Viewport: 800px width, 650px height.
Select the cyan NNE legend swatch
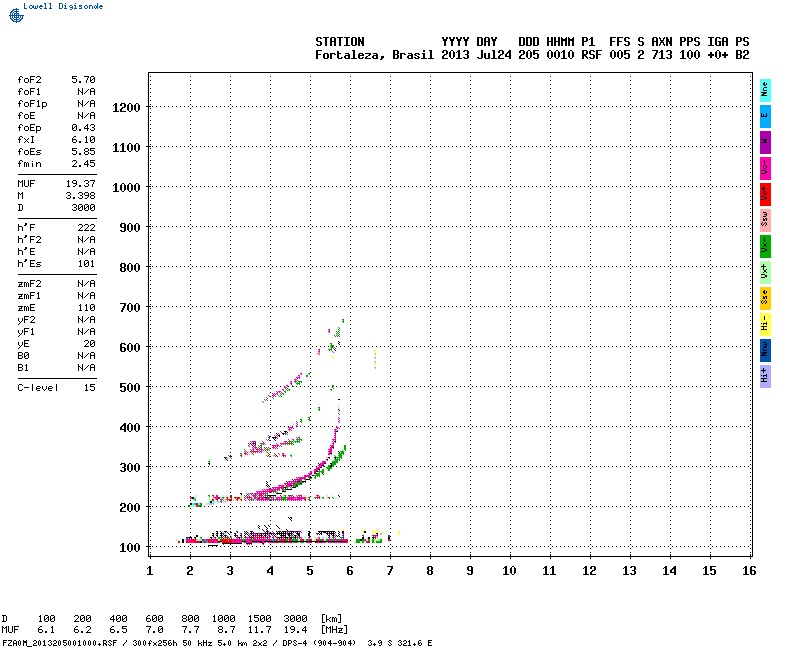(765, 90)
